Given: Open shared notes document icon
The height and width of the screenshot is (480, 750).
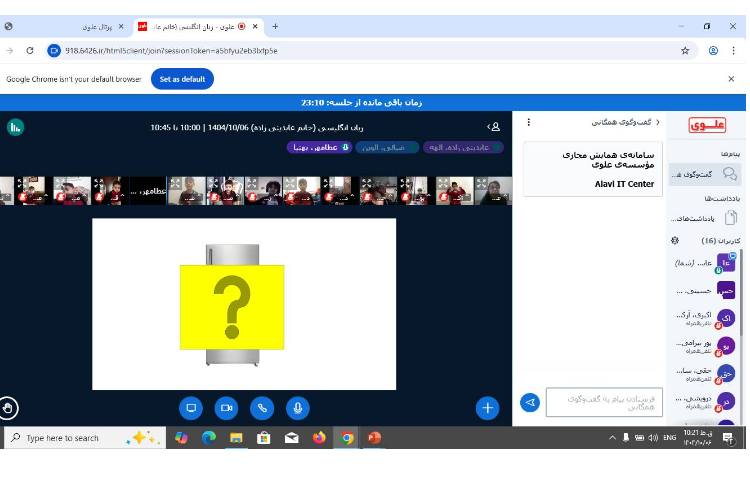Looking at the screenshot, I should (730, 218).
